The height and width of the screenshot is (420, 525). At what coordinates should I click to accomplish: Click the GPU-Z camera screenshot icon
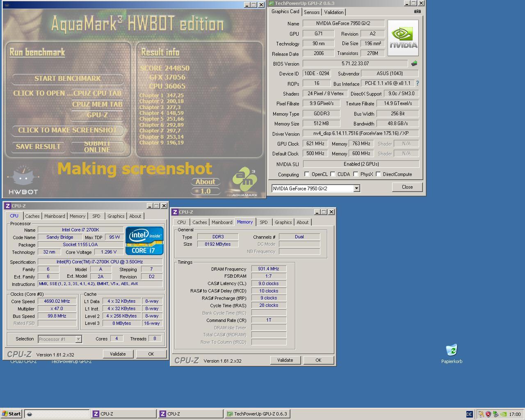click(x=417, y=11)
